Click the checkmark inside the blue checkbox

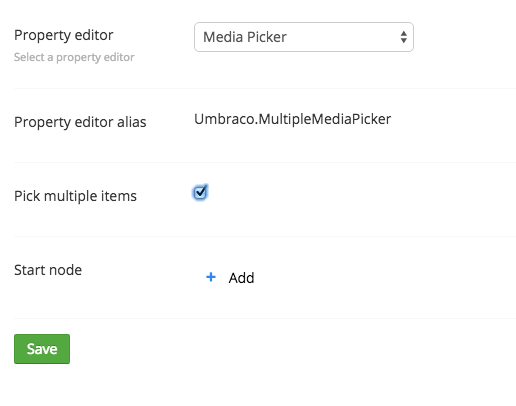[200, 192]
